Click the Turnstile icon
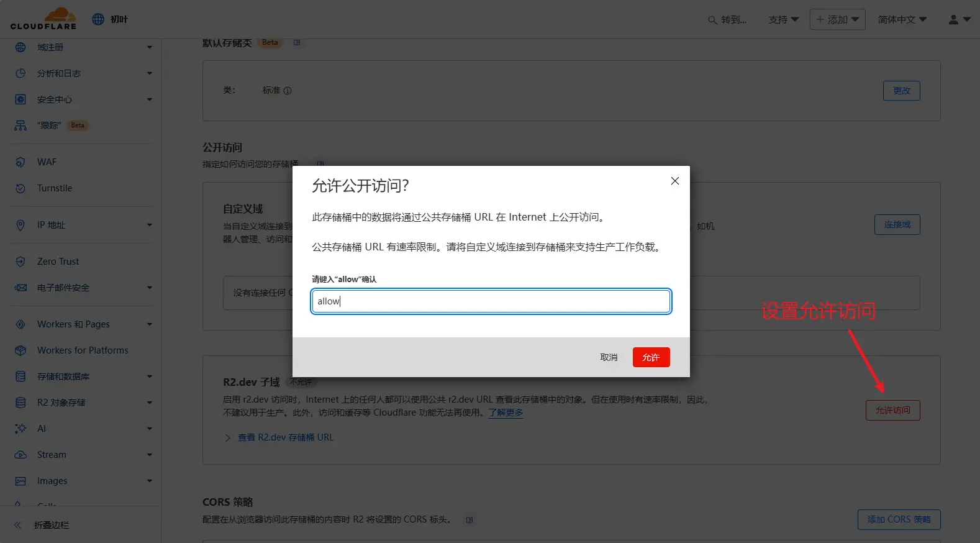The height and width of the screenshot is (543, 980). [20, 188]
